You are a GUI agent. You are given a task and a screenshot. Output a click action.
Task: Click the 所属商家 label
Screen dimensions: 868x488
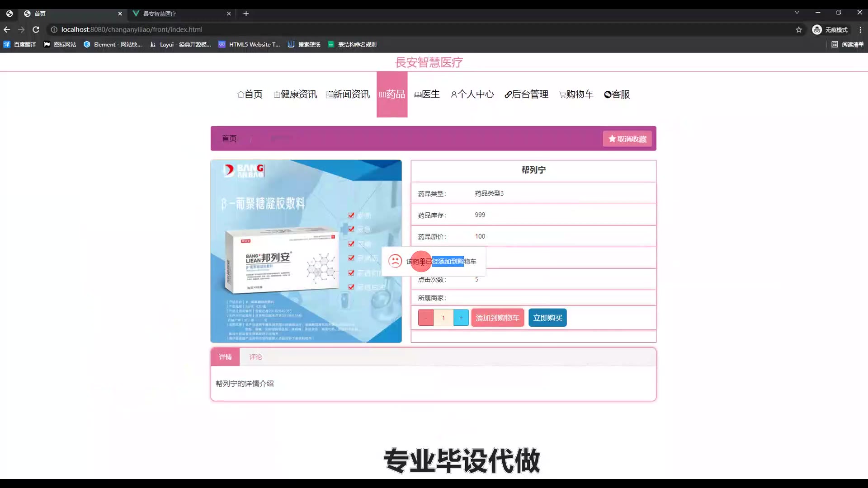(x=432, y=298)
